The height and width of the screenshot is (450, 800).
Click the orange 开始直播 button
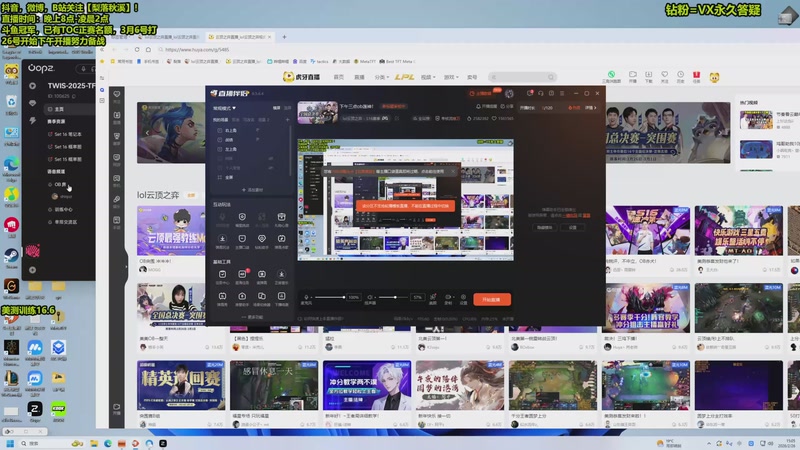(x=492, y=299)
